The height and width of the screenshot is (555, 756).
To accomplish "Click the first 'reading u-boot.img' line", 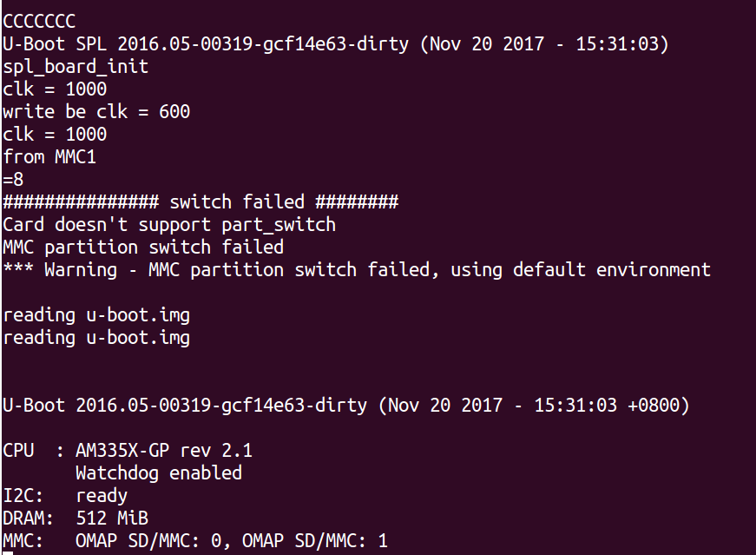I will 96,315.
